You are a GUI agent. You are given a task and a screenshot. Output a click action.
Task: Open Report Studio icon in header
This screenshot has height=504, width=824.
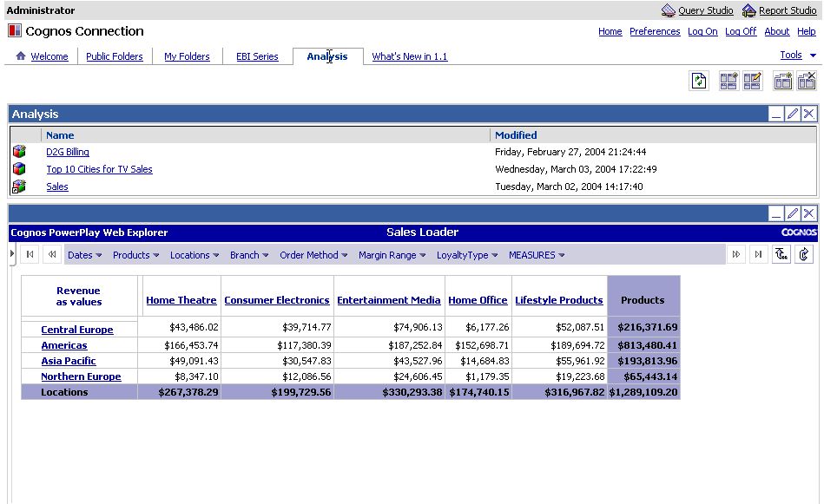748,10
